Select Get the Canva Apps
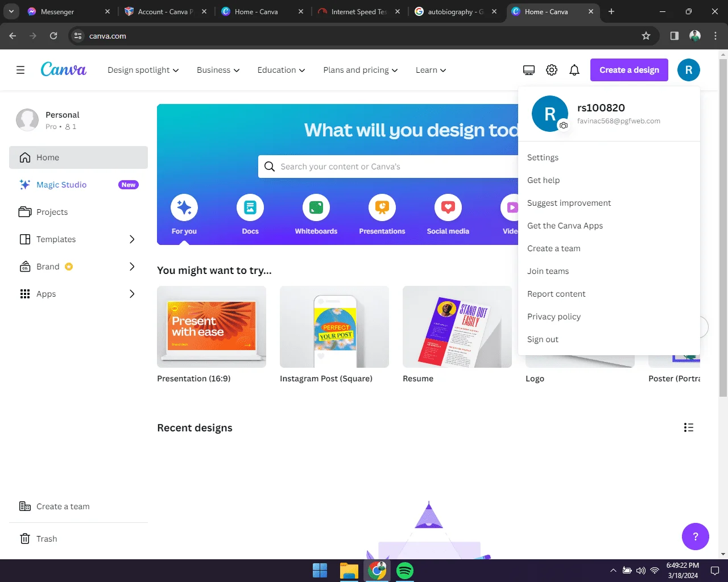The width and height of the screenshot is (728, 582). 609,226
